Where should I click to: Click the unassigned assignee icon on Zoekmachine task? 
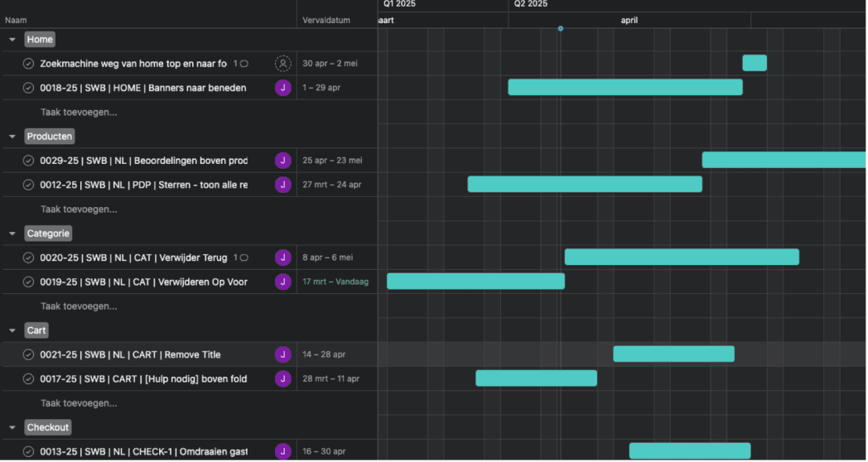pos(283,64)
